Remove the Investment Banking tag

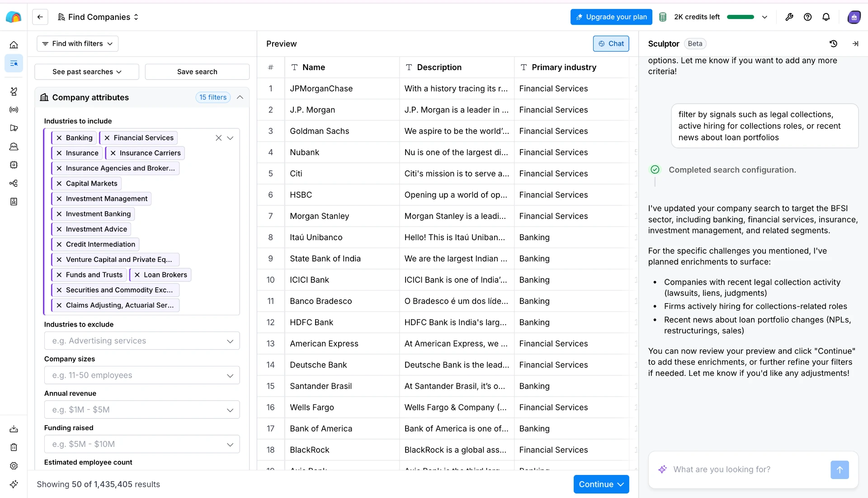click(x=59, y=214)
